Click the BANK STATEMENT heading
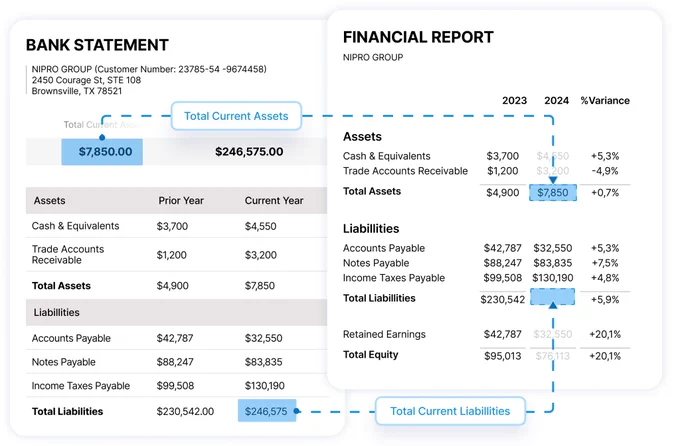 pyautogui.click(x=97, y=45)
